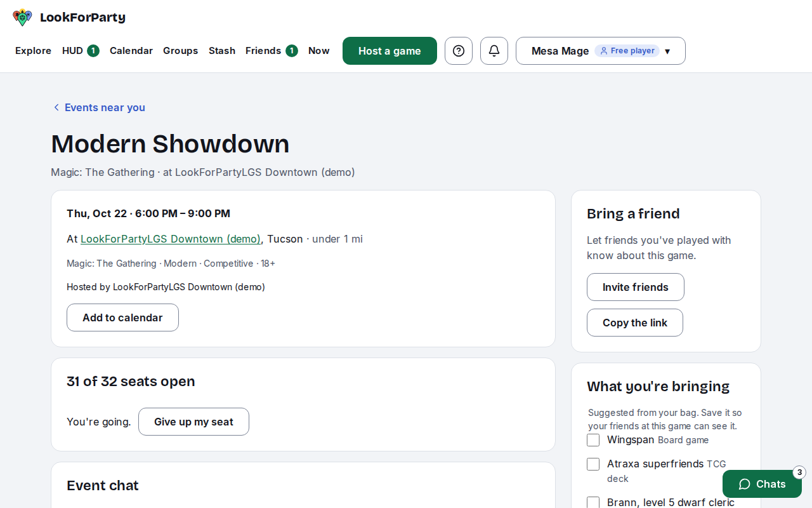The height and width of the screenshot is (508, 812).
Task: Click the Friends notification badge
Action: pyautogui.click(x=292, y=51)
